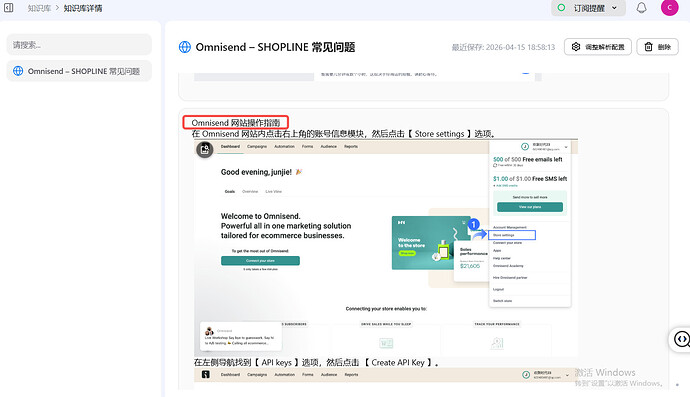This screenshot has width=690, height=397.
Task: Open 调整解析配置 settings
Action: [x=598, y=47]
